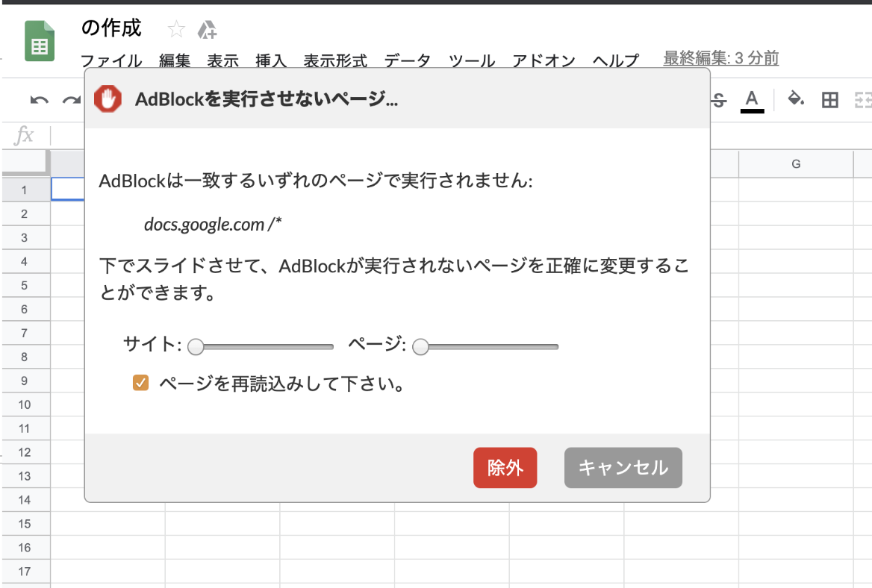Open the ヘルプ menu

[616, 60]
